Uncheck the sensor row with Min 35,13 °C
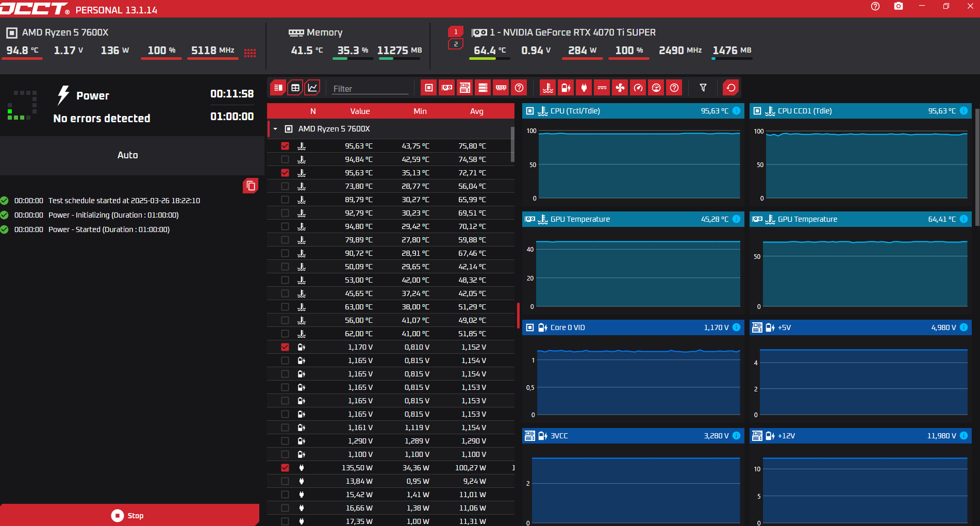 285,173
